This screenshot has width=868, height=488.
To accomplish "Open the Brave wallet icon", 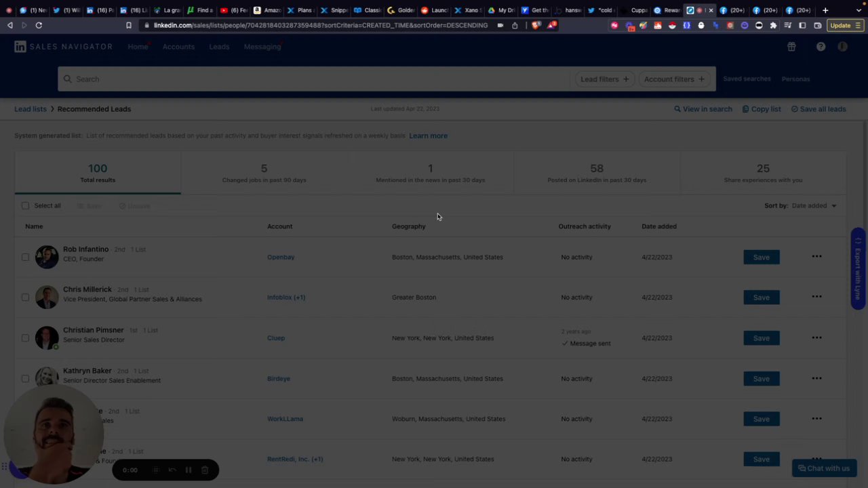I will coord(817,26).
